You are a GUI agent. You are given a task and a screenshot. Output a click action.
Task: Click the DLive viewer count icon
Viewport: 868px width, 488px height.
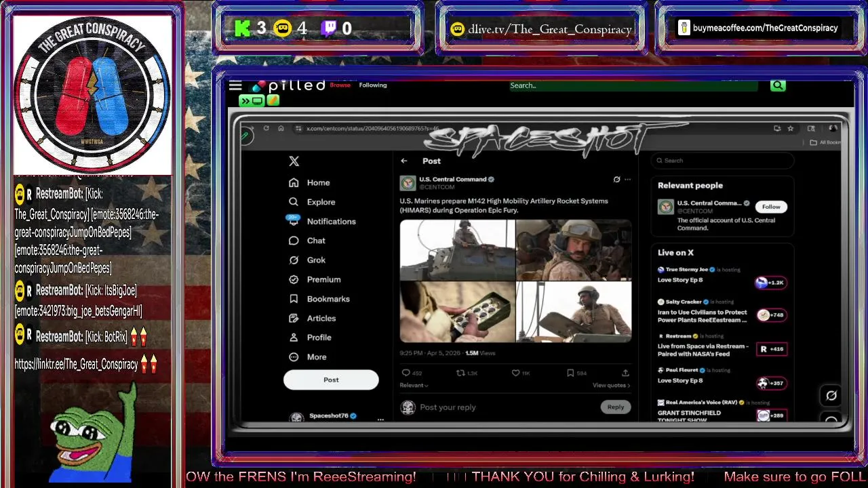pyautogui.click(x=283, y=28)
